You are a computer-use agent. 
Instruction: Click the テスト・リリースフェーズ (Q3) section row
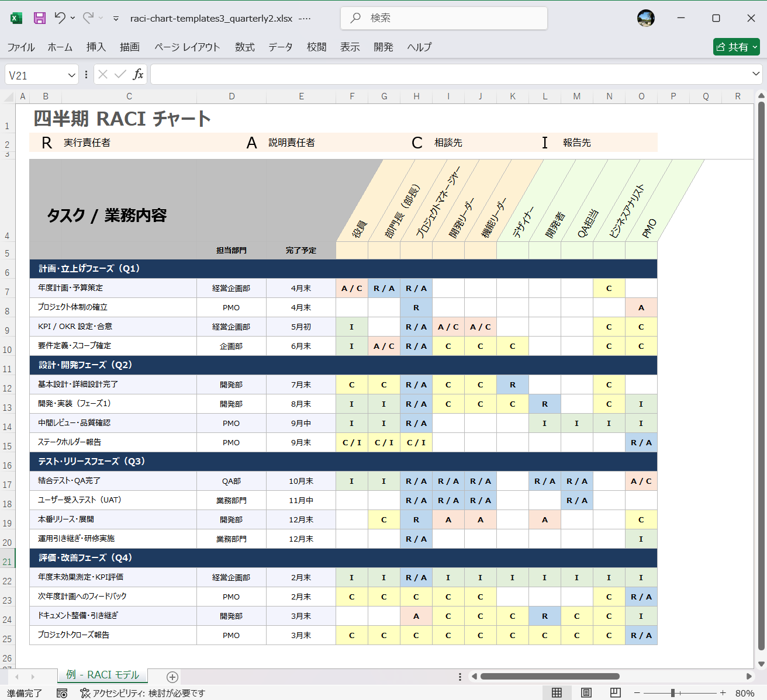[x=343, y=462]
